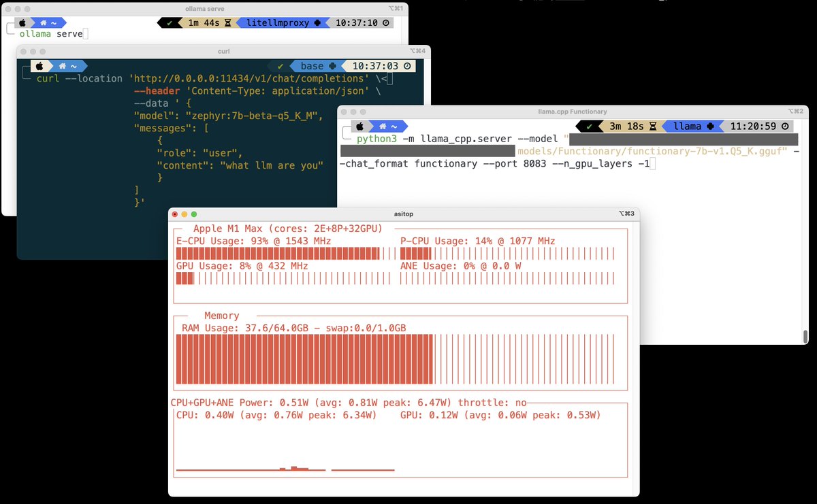Click '--n_gpu_layers -1' argument

tap(600, 164)
